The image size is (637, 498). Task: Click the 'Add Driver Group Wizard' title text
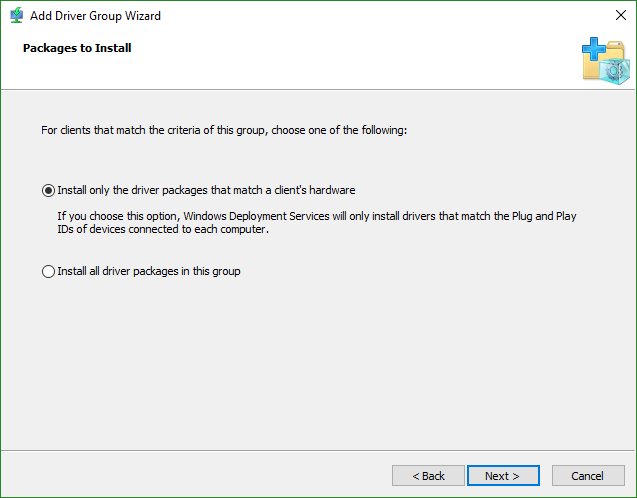[x=95, y=15]
